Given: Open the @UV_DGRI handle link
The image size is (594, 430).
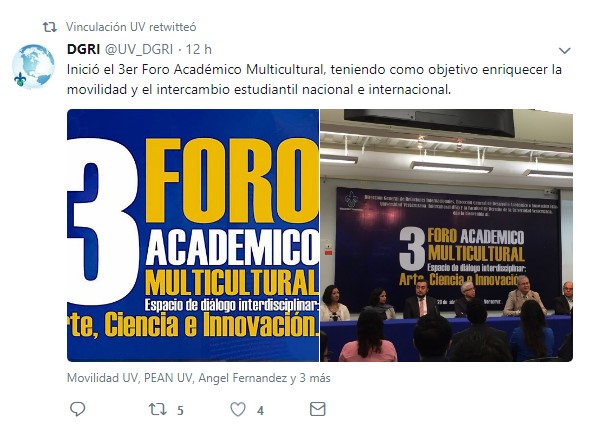Looking at the screenshot, I should pos(139,49).
